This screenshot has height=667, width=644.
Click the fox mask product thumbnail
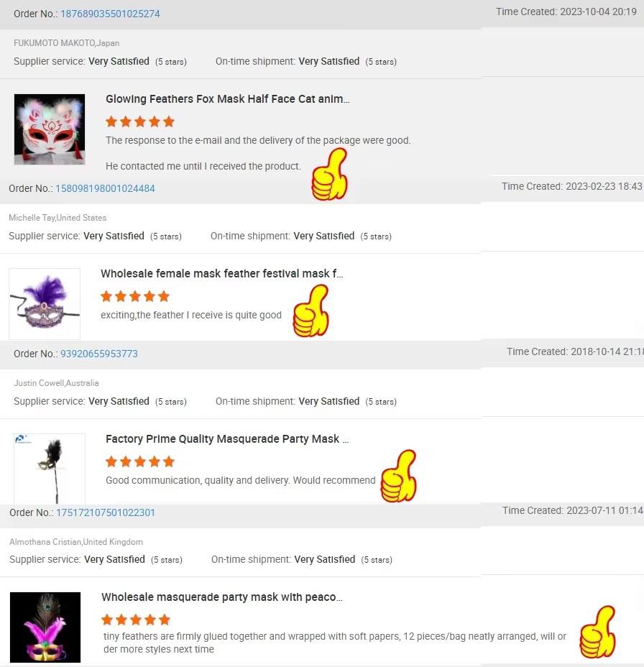point(50,129)
